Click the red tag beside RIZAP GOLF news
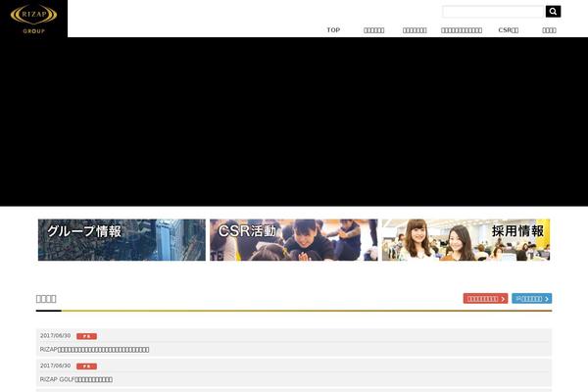The height and width of the screenshot is (392, 588). click(x=86, y=367)
